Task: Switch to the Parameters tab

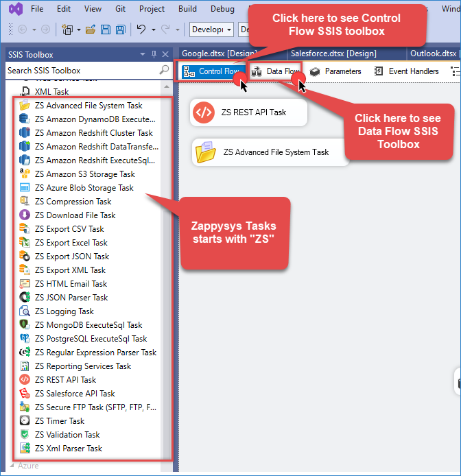Action: pyautogui.click(x=335, y=71)
